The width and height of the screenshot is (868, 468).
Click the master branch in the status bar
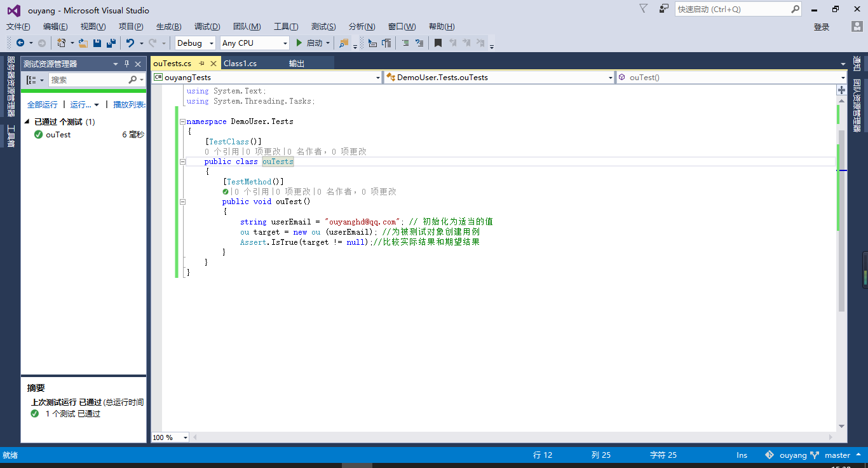pos(837,455)
